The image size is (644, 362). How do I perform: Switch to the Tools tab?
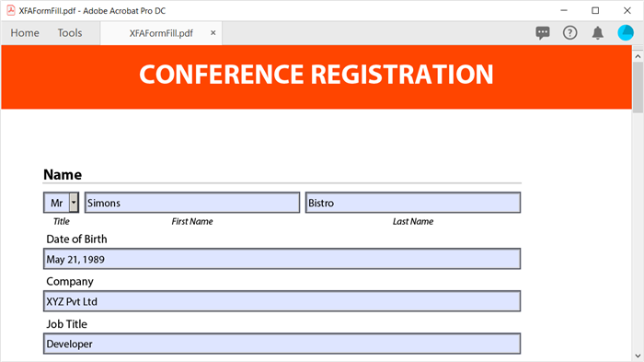click(x=69, y=33)
